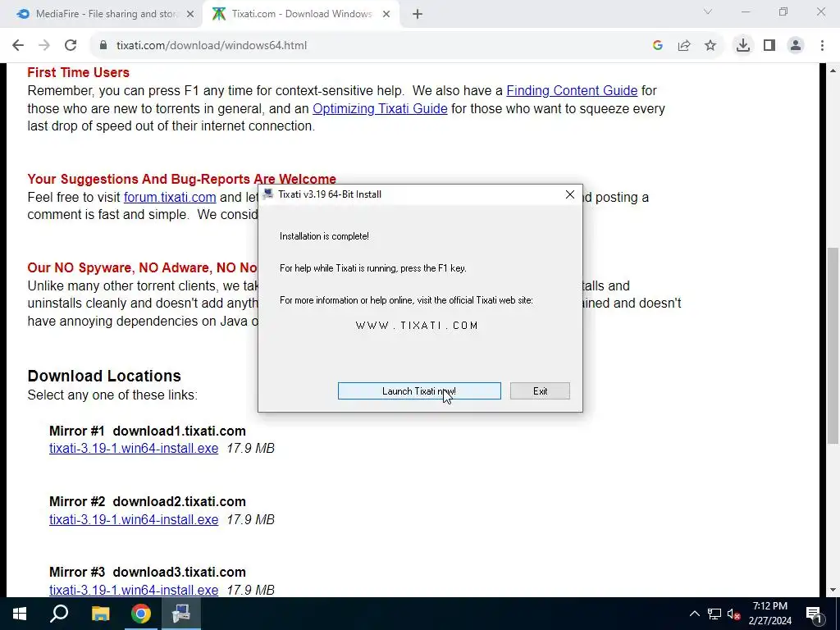
Task: Visit forum.tixati.com link
Action: [170, 197]
